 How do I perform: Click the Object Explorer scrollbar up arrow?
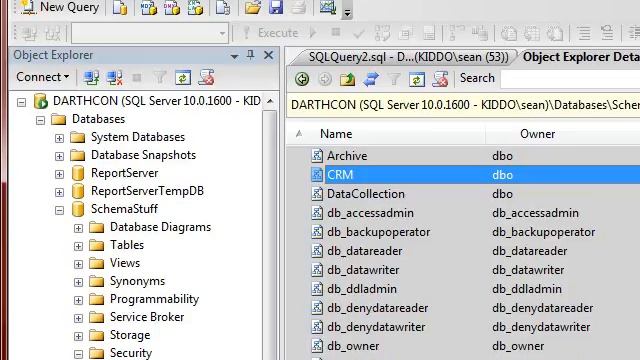(270, 101)
